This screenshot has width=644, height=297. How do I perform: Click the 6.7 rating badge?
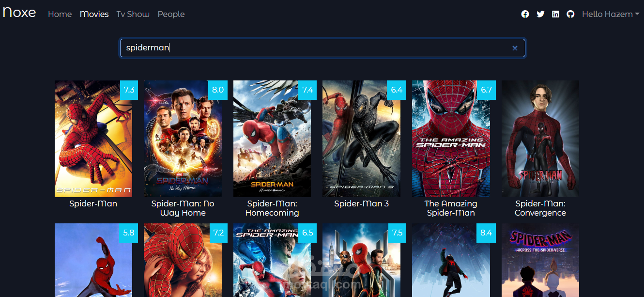click(486, 90)
